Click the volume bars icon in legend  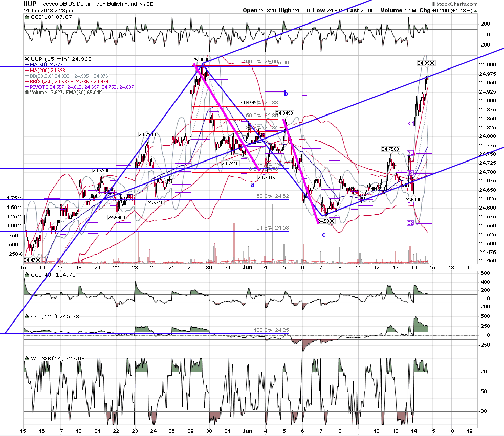pyautogui.click(x=27, y=93)
